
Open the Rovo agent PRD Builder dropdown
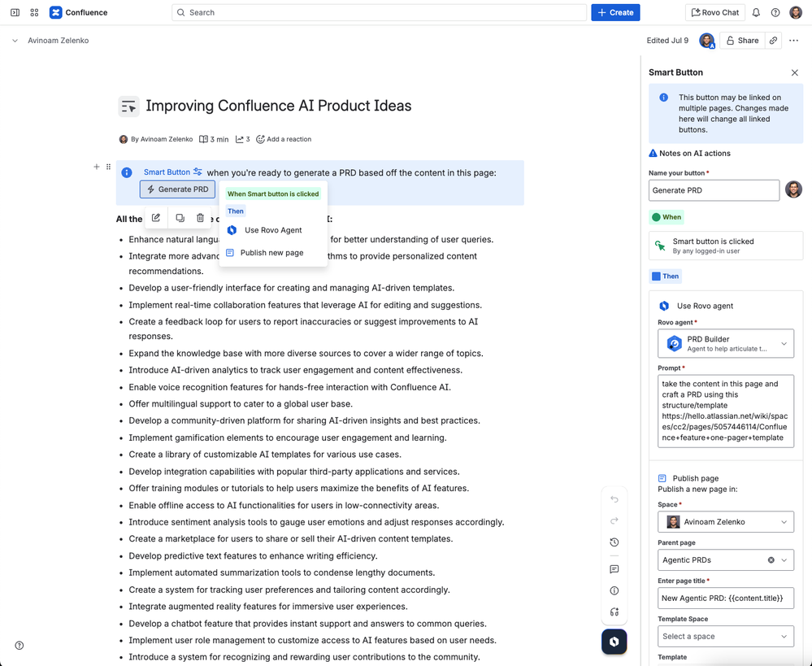coord(726,343)
